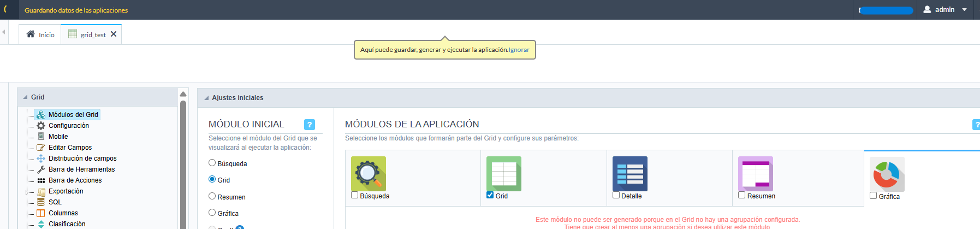
Task: Click the Búsqueda module magnifier icon
Action: coord(368,174)
